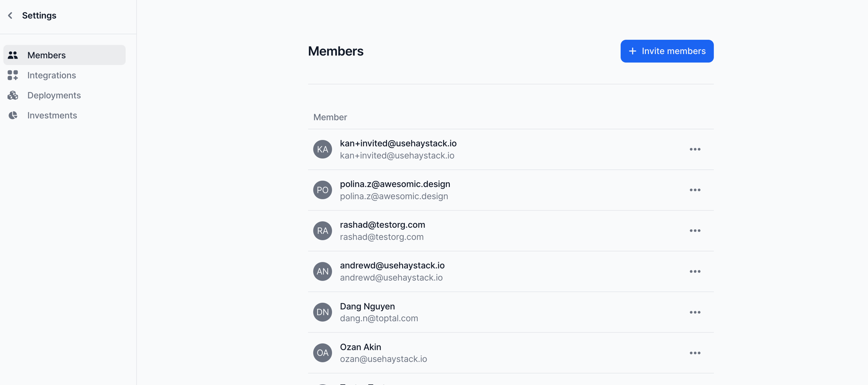Open options menu for kan+invited@usehaystack.io
This screenshot has height=385, width=868.
pyautogui.click(x=695, y=149)
